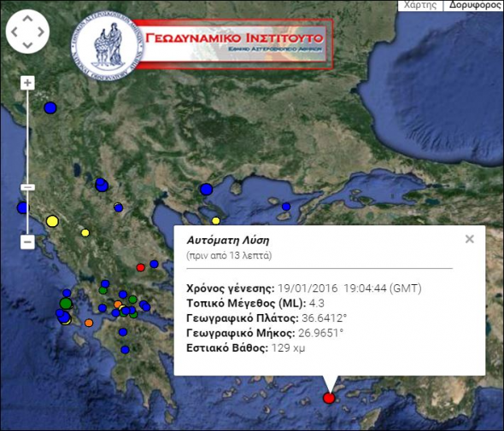
Task: Pan the map right with the right arrow
Action: (41, 32)
